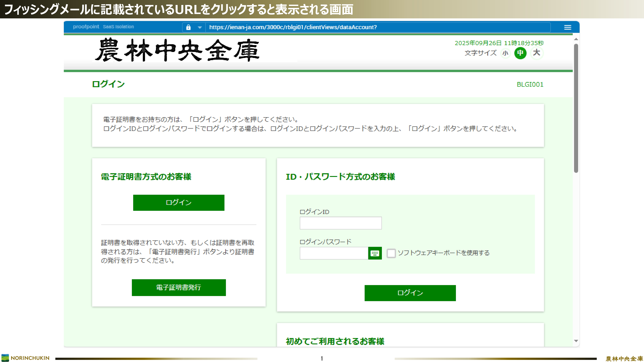Click the NORINCHUKIN footer logo

[x=25, y=358]
